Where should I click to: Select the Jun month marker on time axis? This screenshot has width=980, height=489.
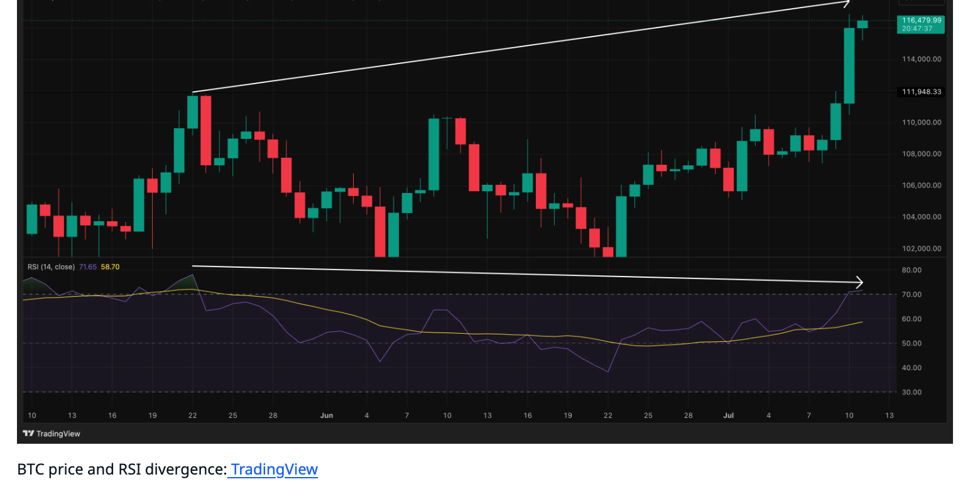pyautogui.click(x=326, y=415)
